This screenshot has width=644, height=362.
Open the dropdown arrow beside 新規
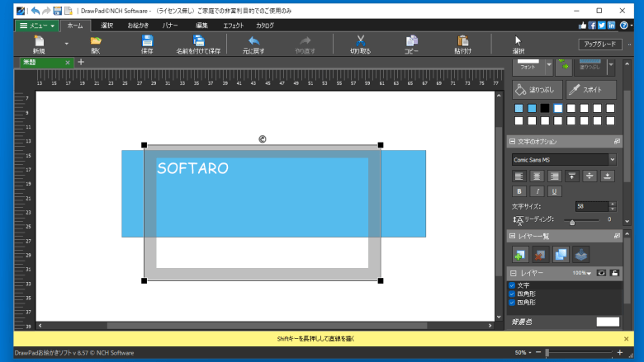click(x=67, y=44)
